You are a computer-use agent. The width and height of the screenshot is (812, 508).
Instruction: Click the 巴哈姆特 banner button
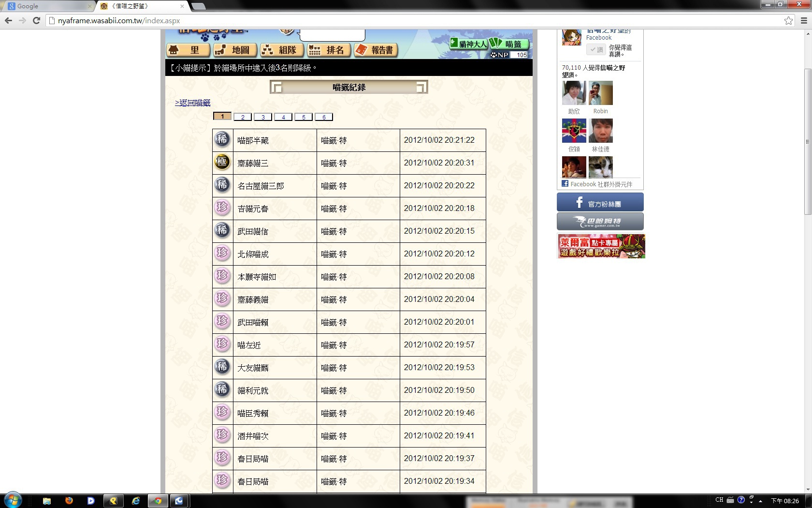[x=600, y=222]
